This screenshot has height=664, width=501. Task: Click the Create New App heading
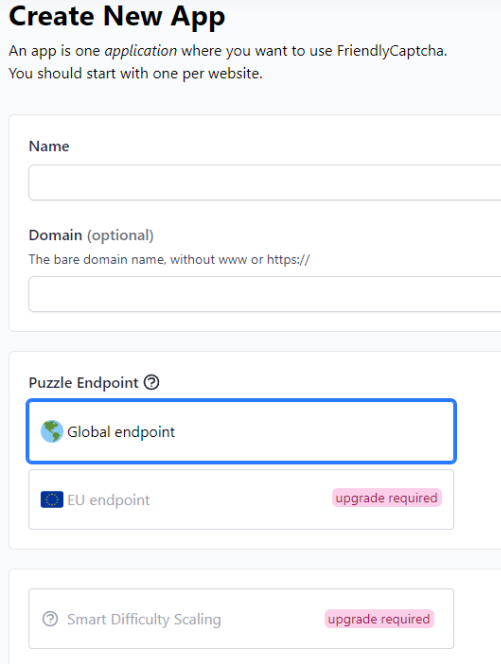[117, 16]
